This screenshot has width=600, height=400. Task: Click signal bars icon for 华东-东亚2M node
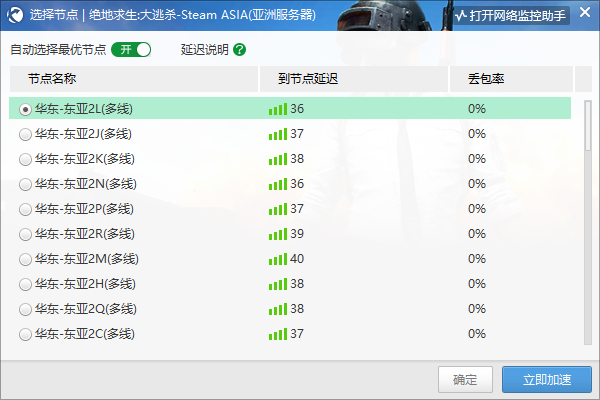[277, 259]
